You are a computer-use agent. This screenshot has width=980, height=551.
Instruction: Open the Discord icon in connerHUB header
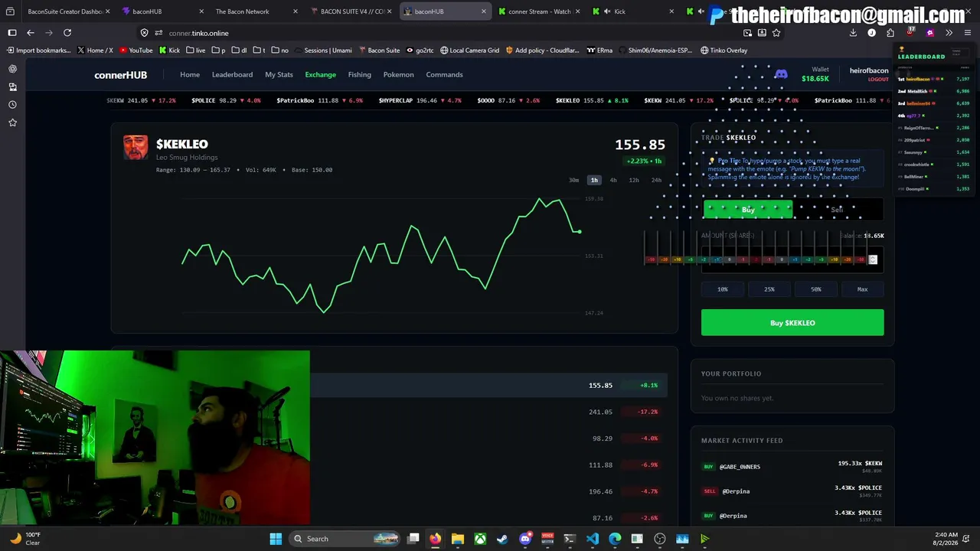(781, 74)
